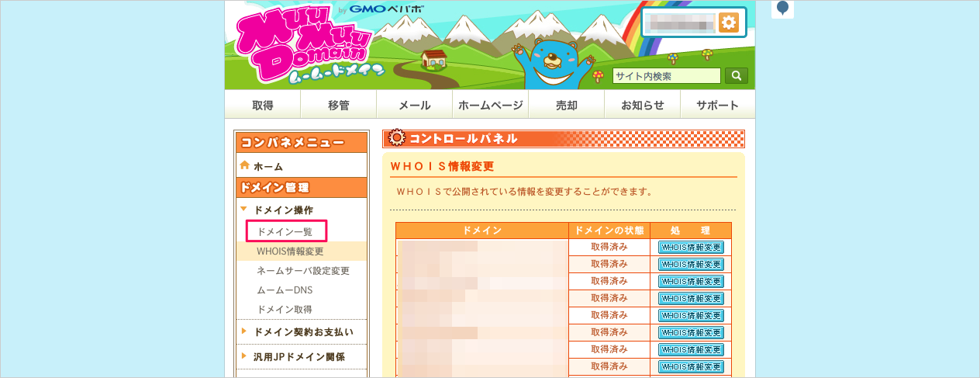Open the 移管 navigation tab
The image size is (980, 378).
[339, 105]
